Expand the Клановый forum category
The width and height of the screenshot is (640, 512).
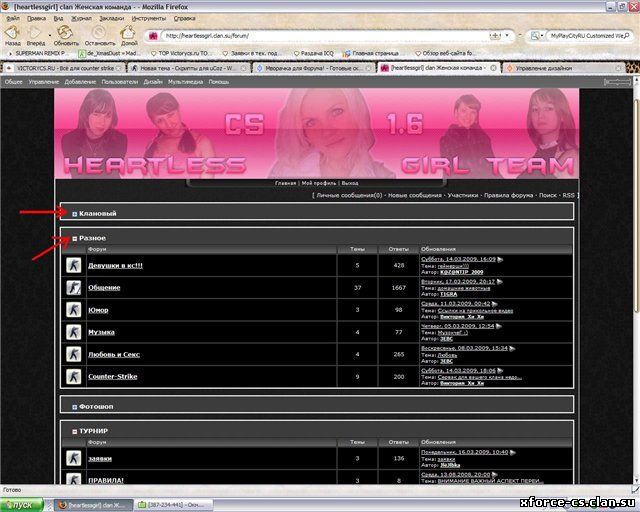click(x=75, y=214)
